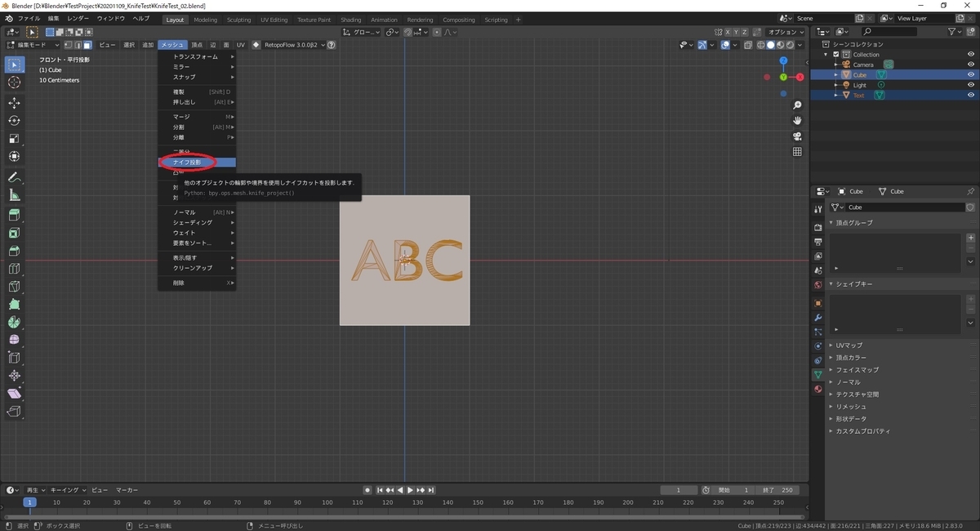
Task: Open the options dropdown in viewport header
Action: pyautogui.click(x=787, y=32)
